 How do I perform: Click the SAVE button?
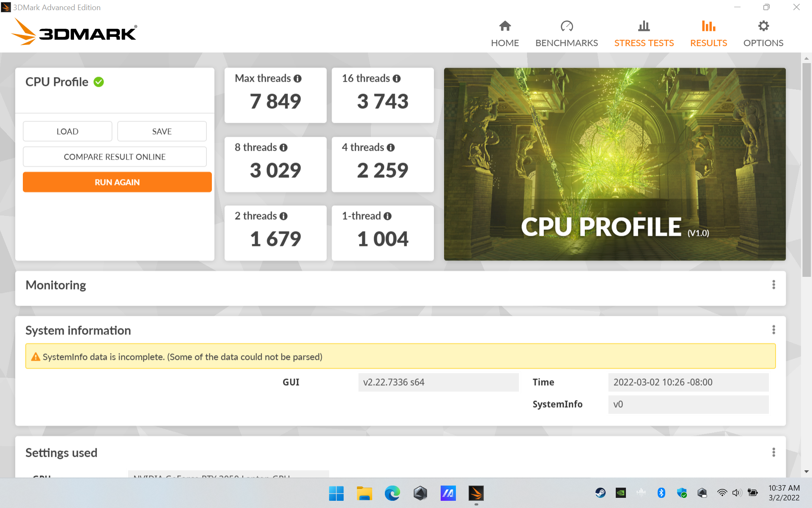tap(162, 131)
